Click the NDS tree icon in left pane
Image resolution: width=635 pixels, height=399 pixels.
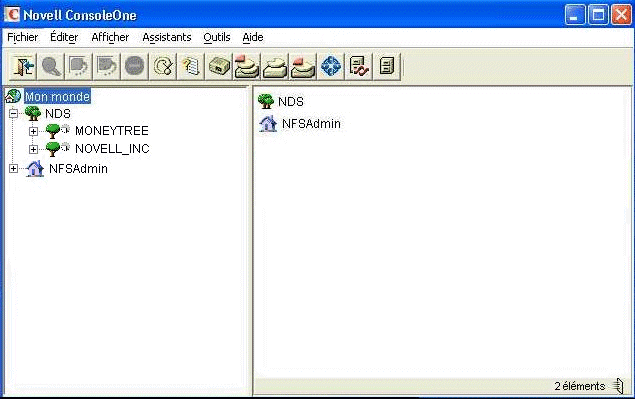click(x=33, y=113)
